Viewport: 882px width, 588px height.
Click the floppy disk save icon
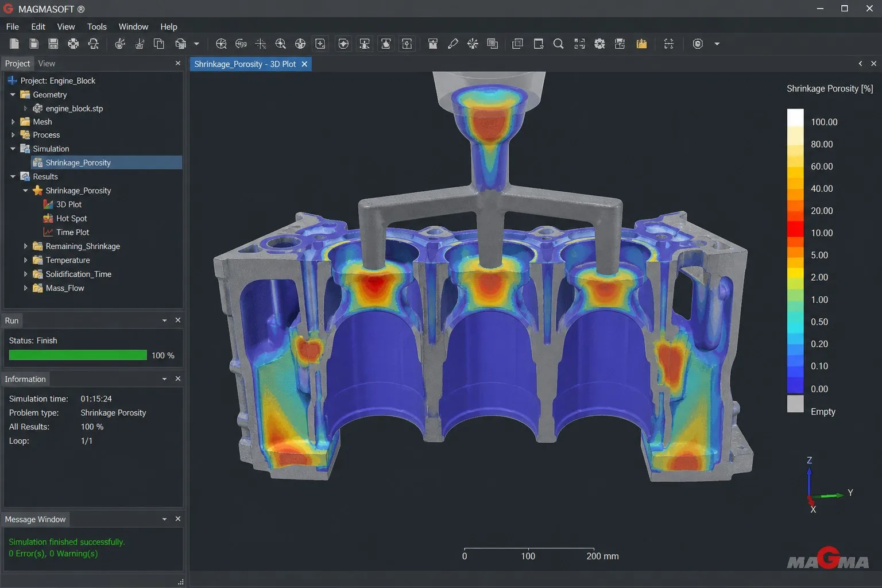[x=53, y=44]
